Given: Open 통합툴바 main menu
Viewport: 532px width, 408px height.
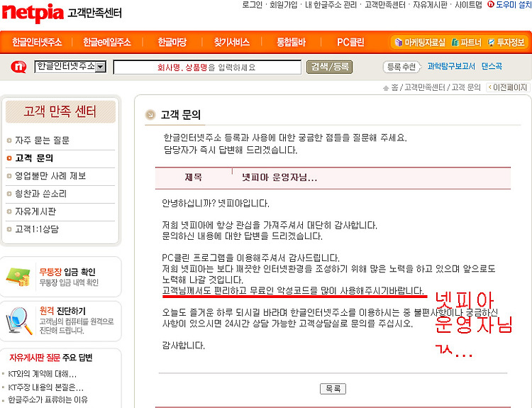Looking at the screenshot, I should (x=291, y=42).
